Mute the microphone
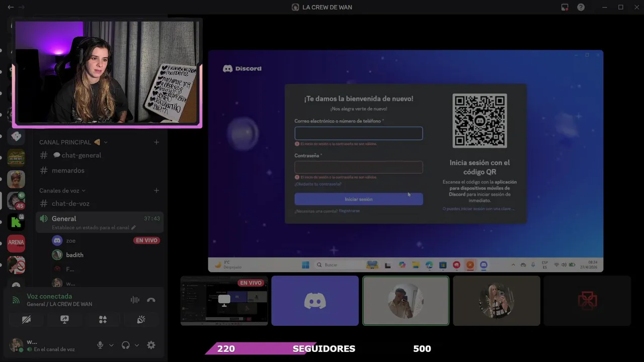Screen dimensions: 644x362 click(100, 345)
